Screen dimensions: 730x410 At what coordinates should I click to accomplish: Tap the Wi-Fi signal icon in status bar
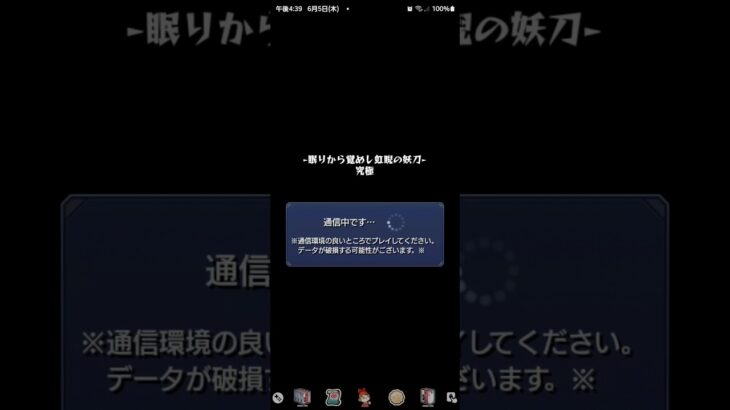tap(419, 9)
